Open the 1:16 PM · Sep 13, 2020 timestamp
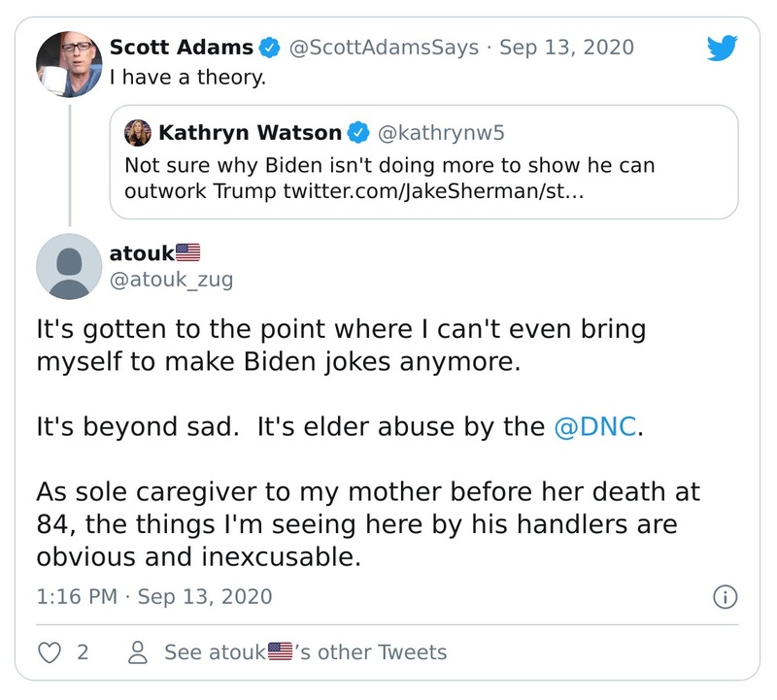 (154, 595)
